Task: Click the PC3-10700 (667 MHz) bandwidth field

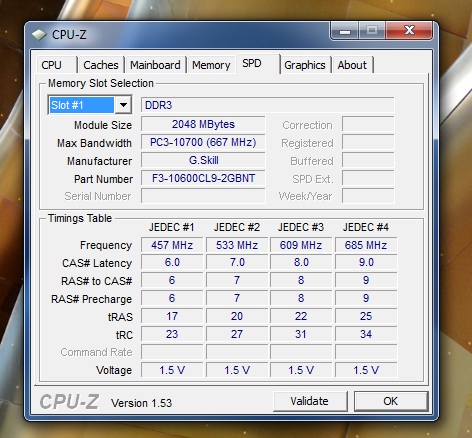Action: (x=203, y=142)
